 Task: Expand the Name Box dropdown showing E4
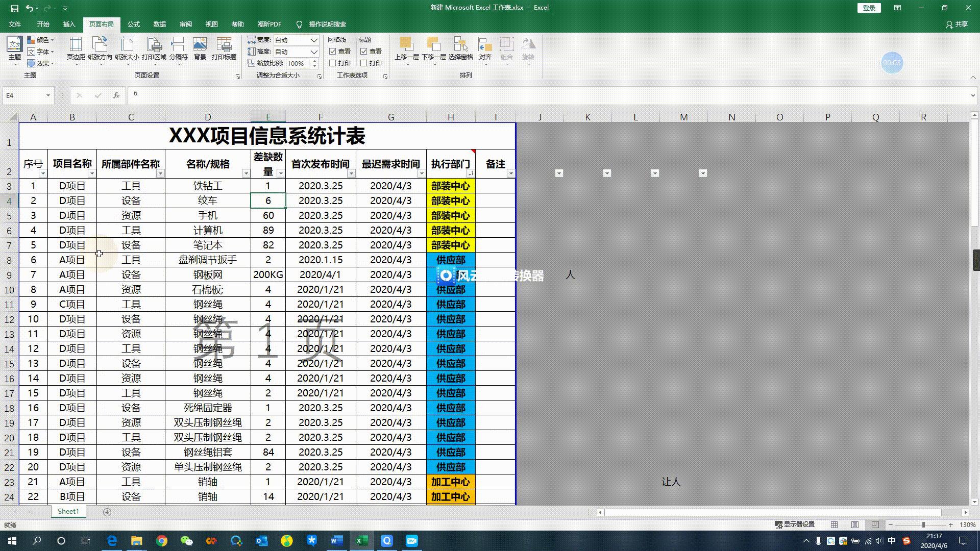[x=48, y=95]
